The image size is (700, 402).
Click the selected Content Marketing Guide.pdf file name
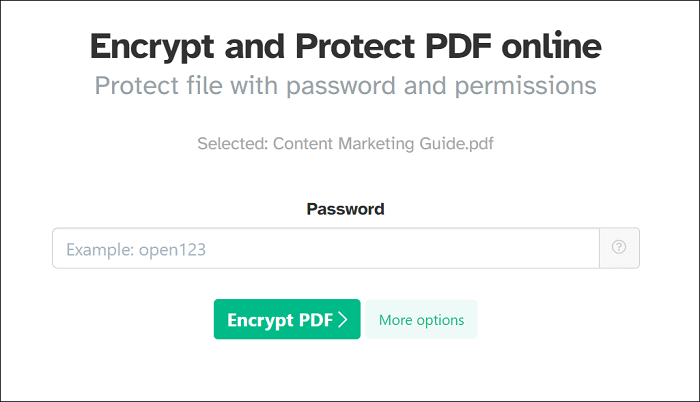(384, 143)
